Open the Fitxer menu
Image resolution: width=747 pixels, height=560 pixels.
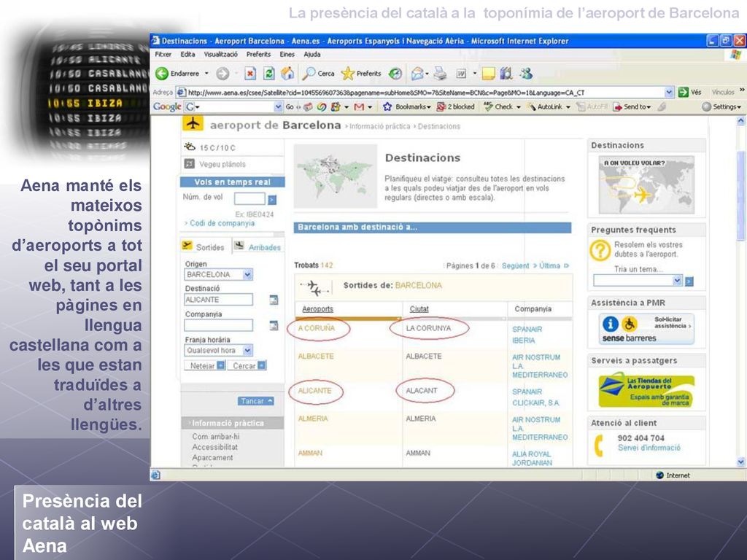tap(163, 54)
